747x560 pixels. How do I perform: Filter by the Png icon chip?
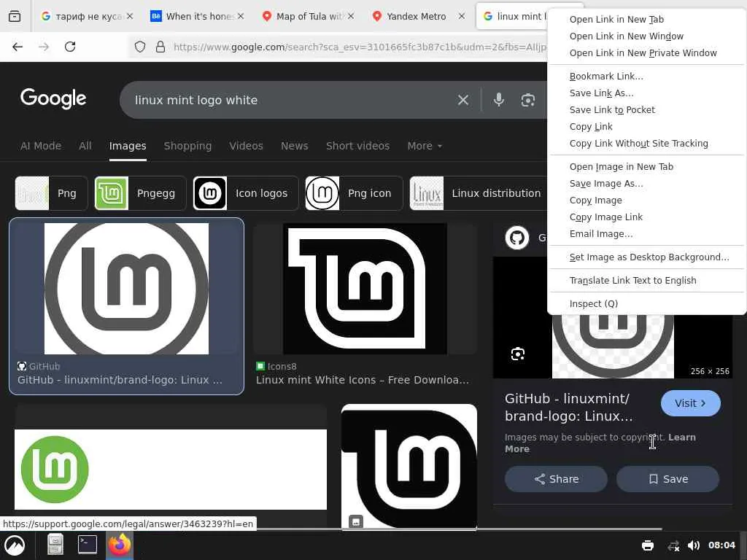point(354,193)
